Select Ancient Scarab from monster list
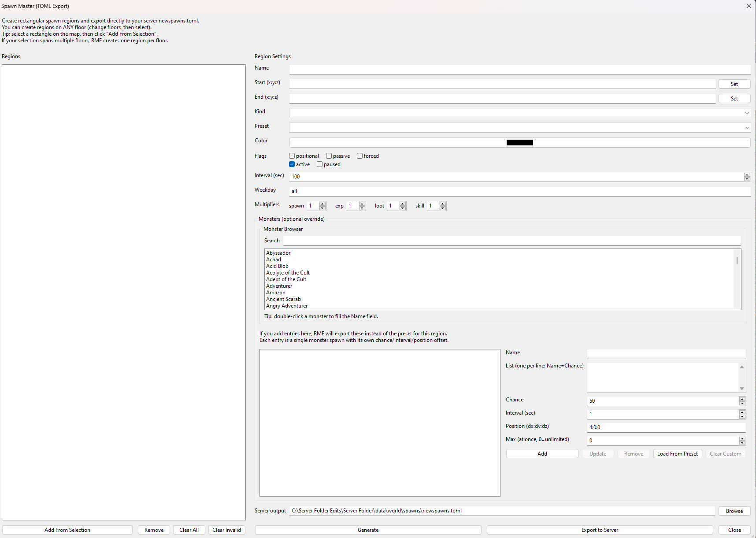The width and height of the screenshot is (756, 538). pos(283,299)
